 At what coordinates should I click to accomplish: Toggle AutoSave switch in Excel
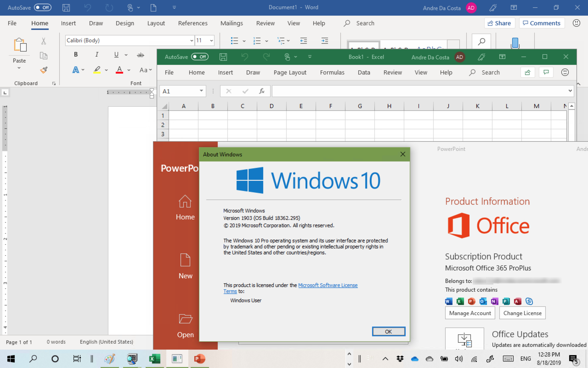(x=200, y=57)
